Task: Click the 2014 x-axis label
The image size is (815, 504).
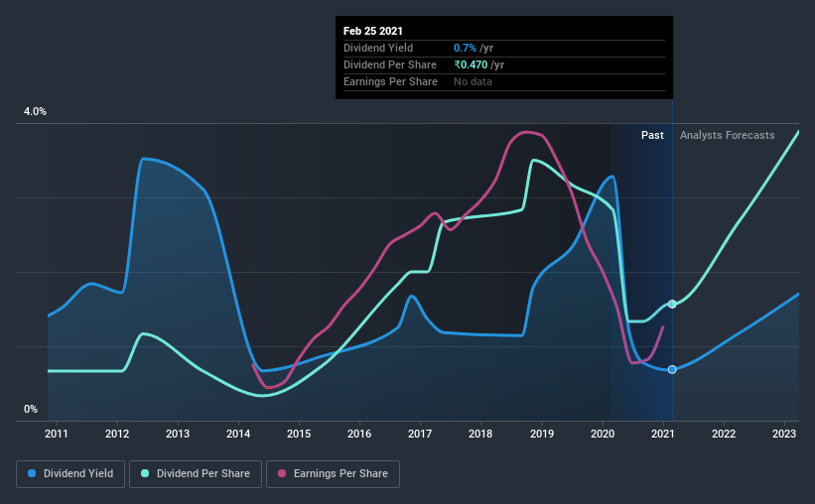Action: pyautogui.click(x=238, y=434)
